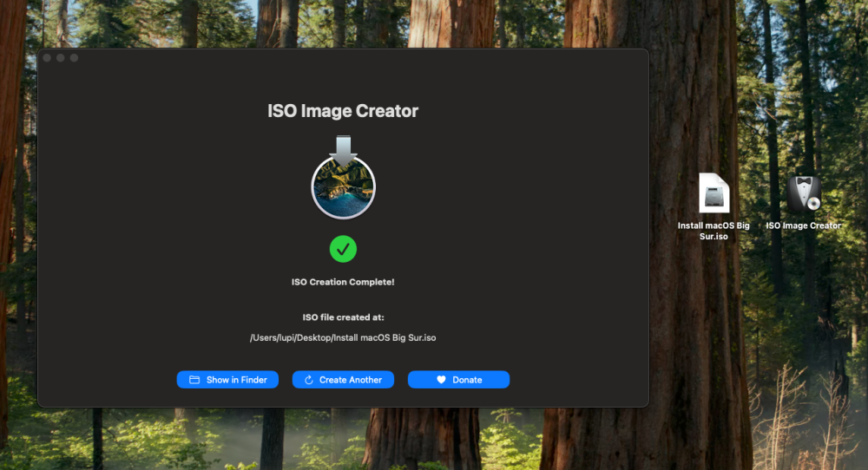Click the created ISO file path text
The width and height of the screenshot is (868, 470).
(343, 337)
